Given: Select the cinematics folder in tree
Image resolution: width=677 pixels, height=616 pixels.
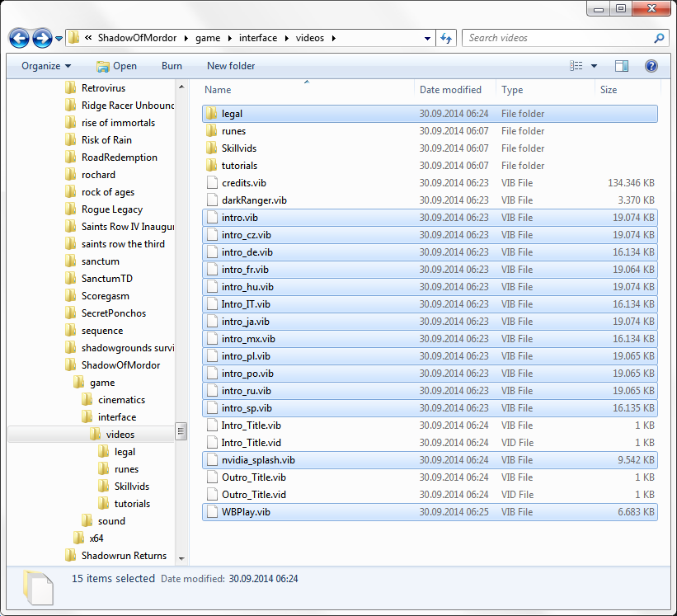Looking at the screenshot, I should click(x=121, y=400).
